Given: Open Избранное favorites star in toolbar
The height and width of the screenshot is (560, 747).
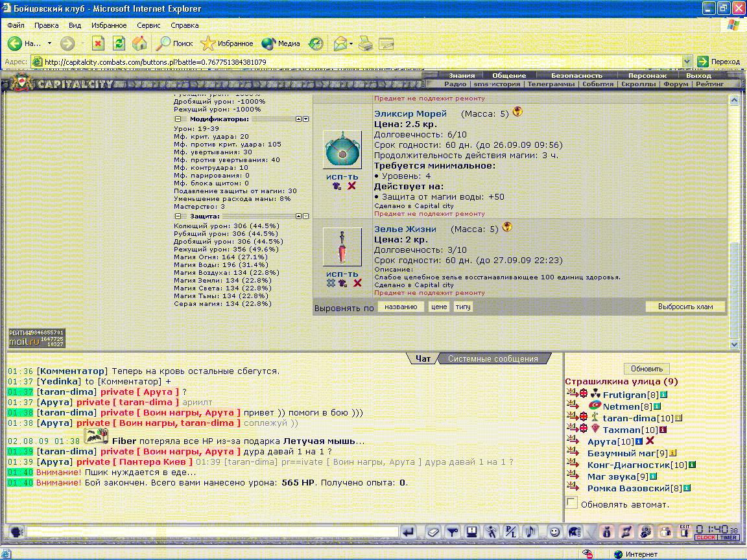Looking at the screenshot, I should [227, 44].
